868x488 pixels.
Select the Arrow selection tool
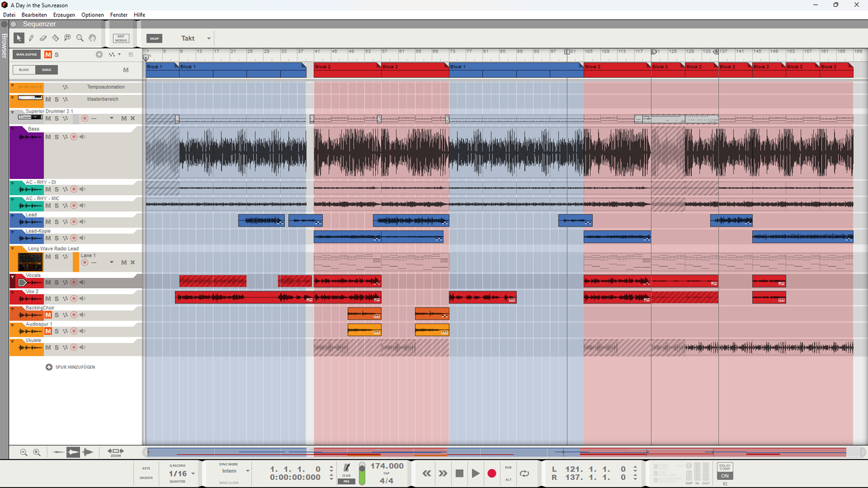pyautogui.click(x=18, y=38)
